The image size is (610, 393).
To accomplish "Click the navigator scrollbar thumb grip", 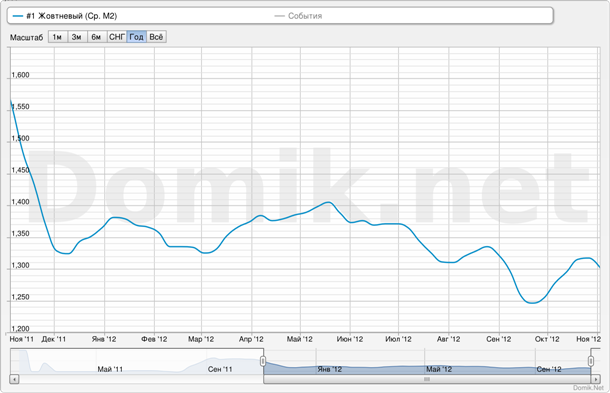I will click(427, 379).
